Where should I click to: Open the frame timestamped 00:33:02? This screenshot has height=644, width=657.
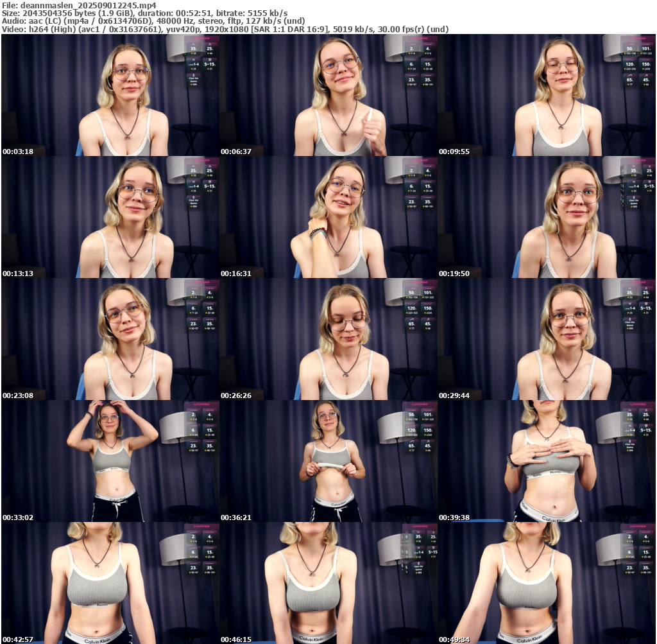point(110,461)
